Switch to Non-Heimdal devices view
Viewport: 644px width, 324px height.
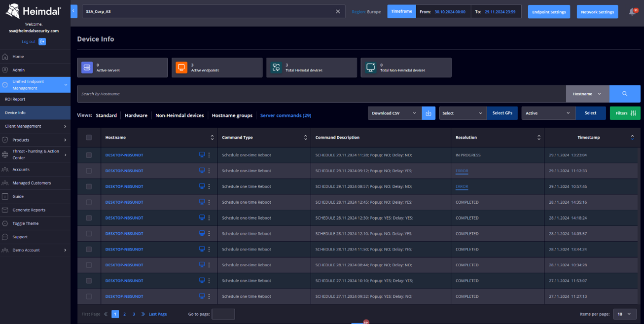(179, 115)
